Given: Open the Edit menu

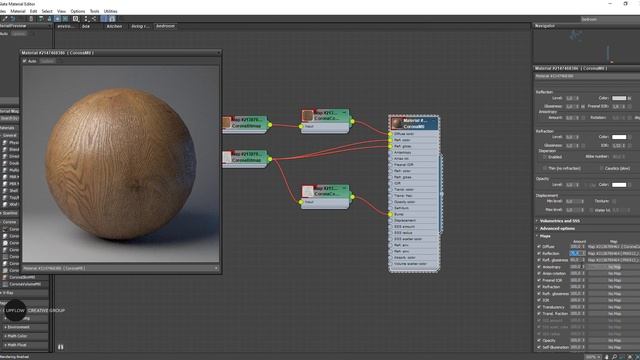Looking at the screenshot, I should pyautogui.click(x=33, y=11).
